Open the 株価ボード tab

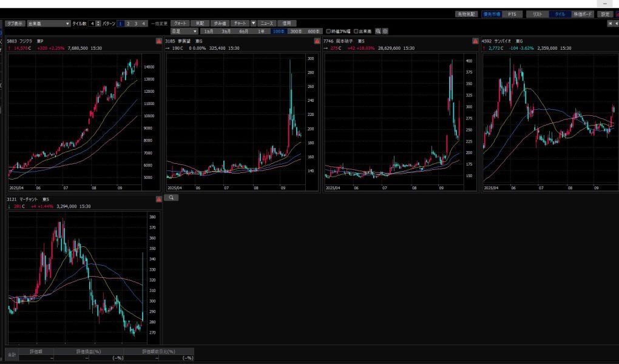coord(583,14)
